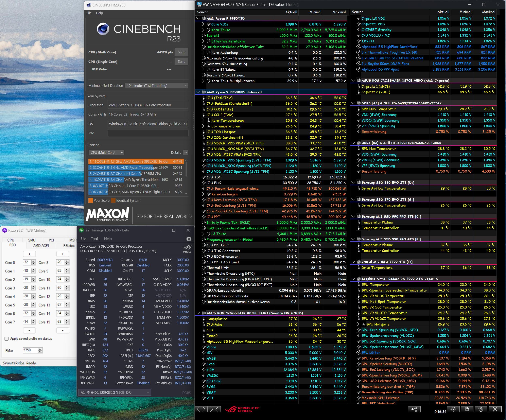Viewport: 506px width, 420px height.
Task: Click the expand columns arrows icon
Action: 201,409
